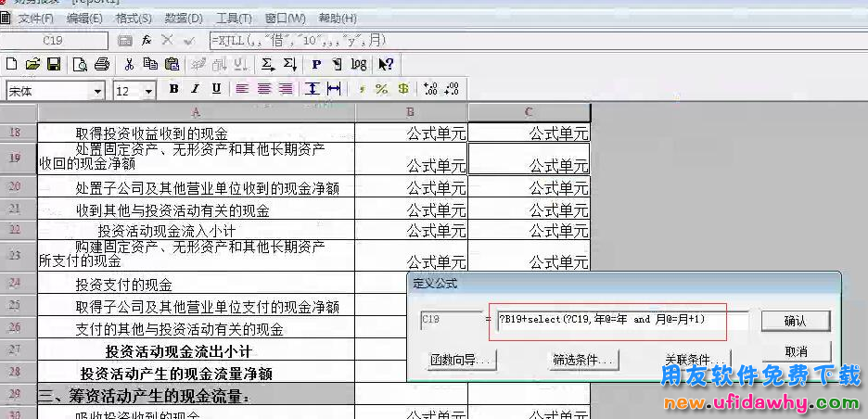The width and height of the screenshot is (868, 419).
Task: Click the Printer icon
Action: coord(102,64)
